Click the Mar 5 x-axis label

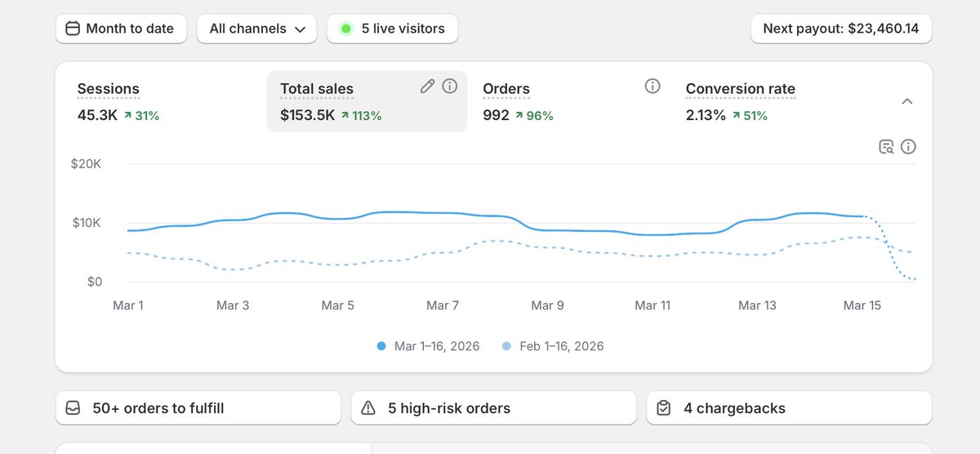[337, 305]
